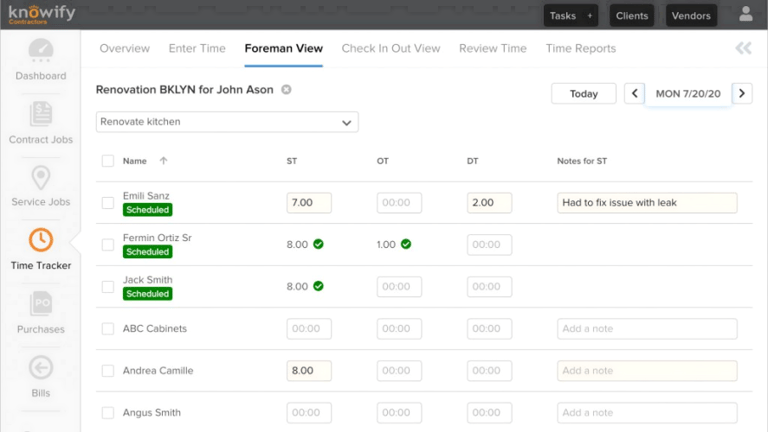The image size is (768, 432).
Task: Open the Dashboard sidebar icon
Action: (41, 50)
